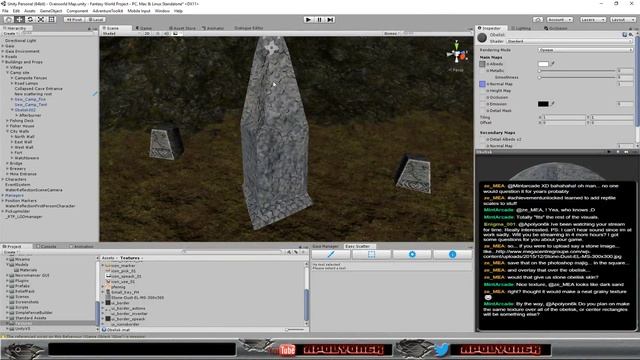The height and width of the screenshot is (360, 640).
Task: Open the Component menu
Action: coord(77,11)
